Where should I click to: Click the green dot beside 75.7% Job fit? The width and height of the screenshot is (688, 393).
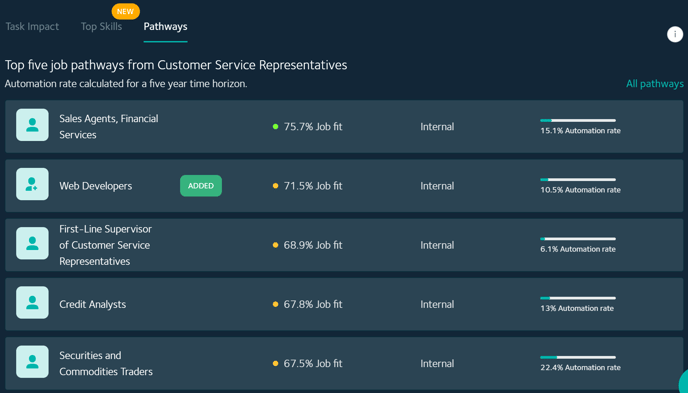276,127
